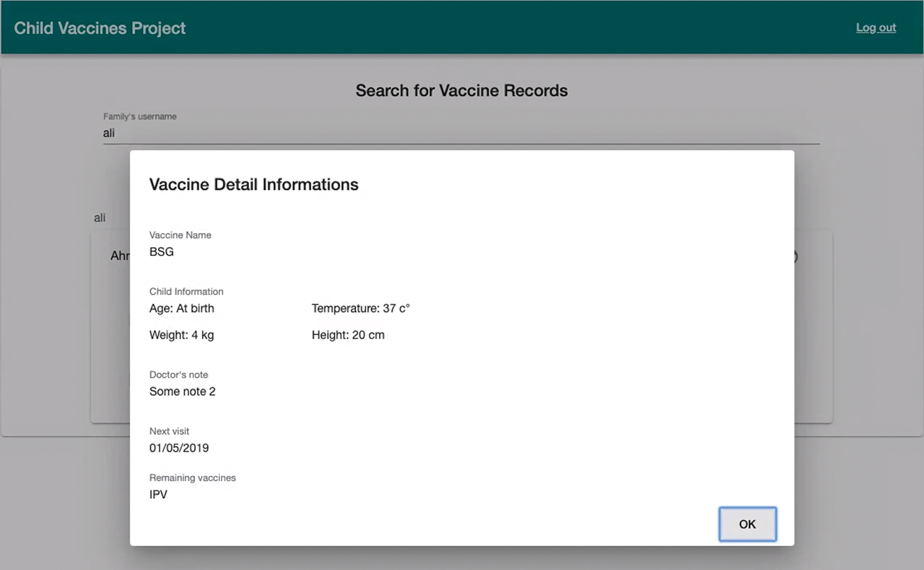
Task: Click the Temperature: 37 c° text
Action: point(360,309)
